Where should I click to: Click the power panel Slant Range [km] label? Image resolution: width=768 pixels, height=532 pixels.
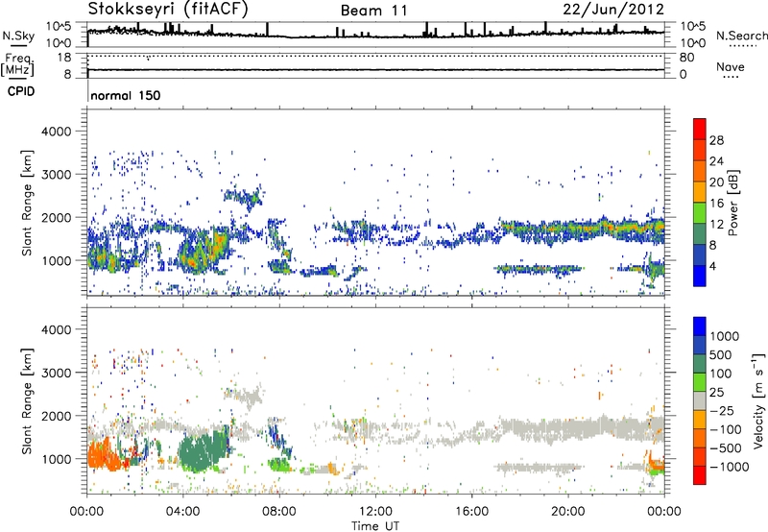(27, 203)
